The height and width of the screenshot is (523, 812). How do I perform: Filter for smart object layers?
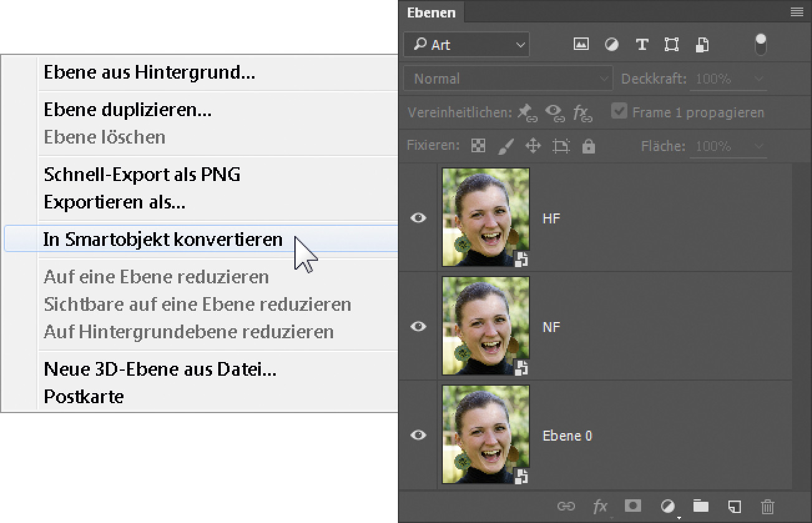702,44
